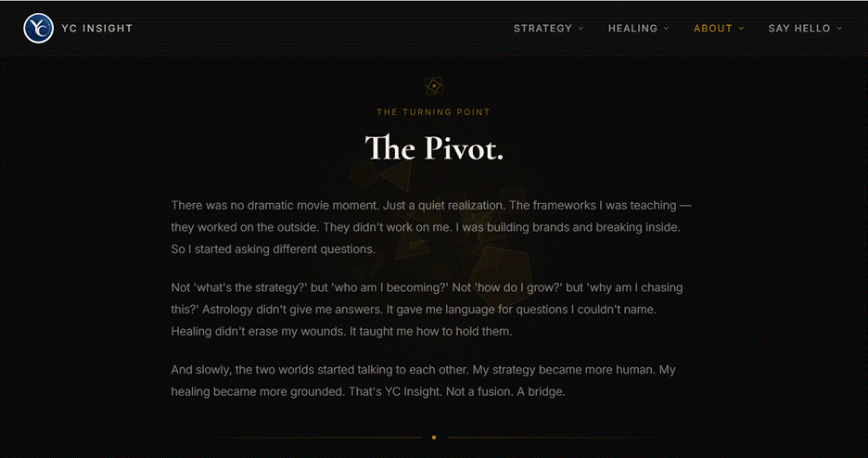Viewport: 868px width, 458px height.
Task: Open the HEALING menu item
Action: point(632,28)
